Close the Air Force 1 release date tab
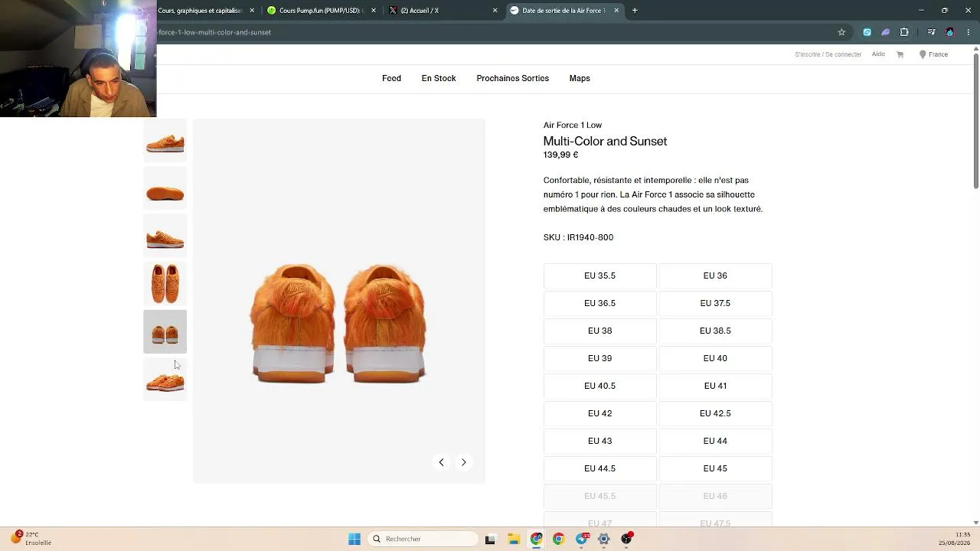The height and width of the screenshot is (551, 980). [616, 11]
